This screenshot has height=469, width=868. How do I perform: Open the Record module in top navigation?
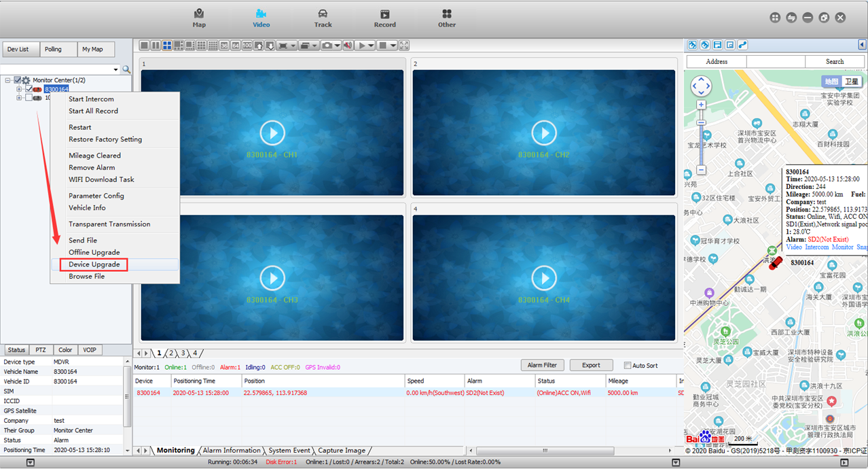(384, 18)
